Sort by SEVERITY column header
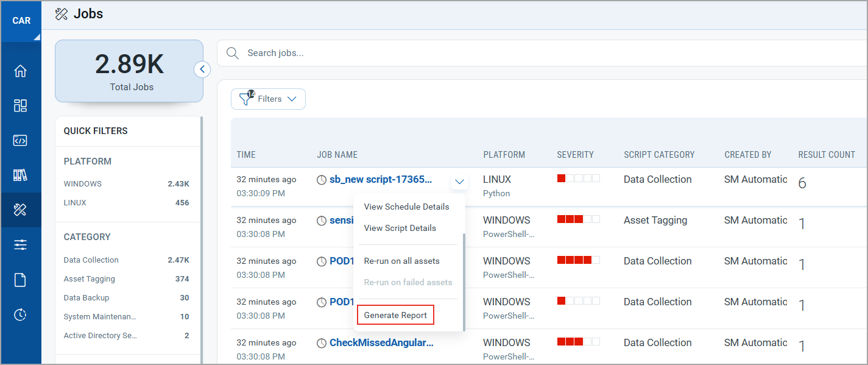This screenshot has height=365, width=868. pos(576,155)
